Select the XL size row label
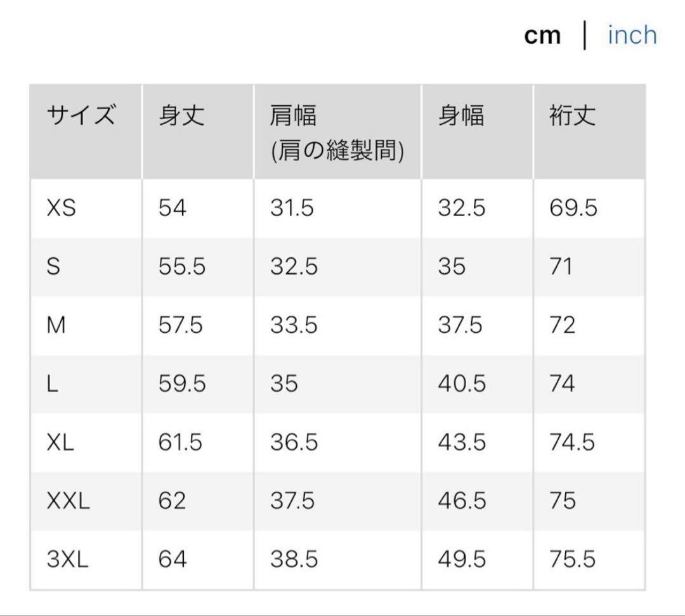The image size is (685, 616). click(x=60, y=442)
